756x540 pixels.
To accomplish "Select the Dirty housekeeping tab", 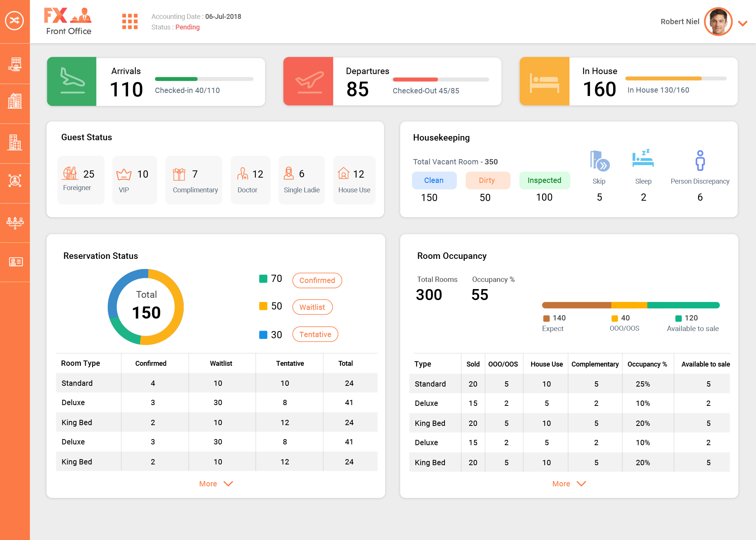I will pyautogui.click(x=487, y=180).
